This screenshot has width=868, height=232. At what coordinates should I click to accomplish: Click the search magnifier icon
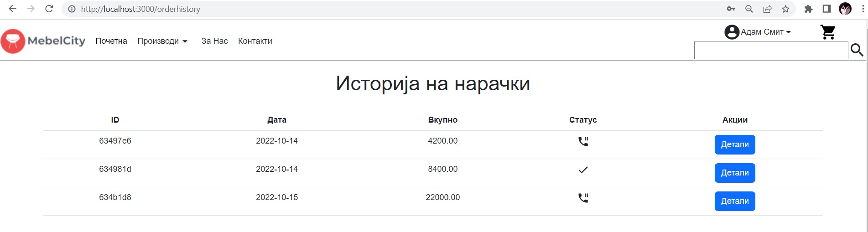click(x=857, y=50)
